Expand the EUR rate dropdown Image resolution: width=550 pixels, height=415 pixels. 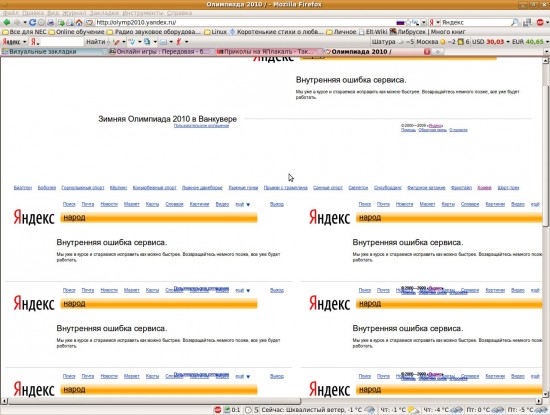(x=547, y=42)
